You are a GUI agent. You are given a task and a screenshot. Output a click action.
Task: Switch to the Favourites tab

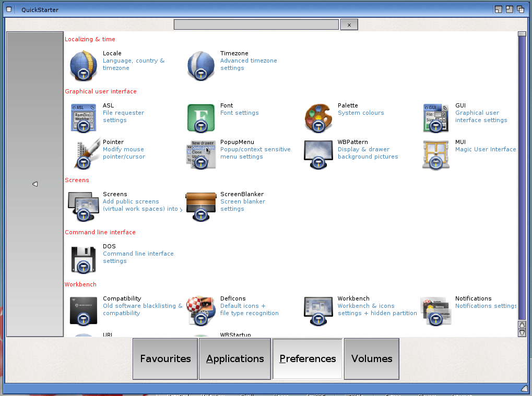(x=165, y=358)
